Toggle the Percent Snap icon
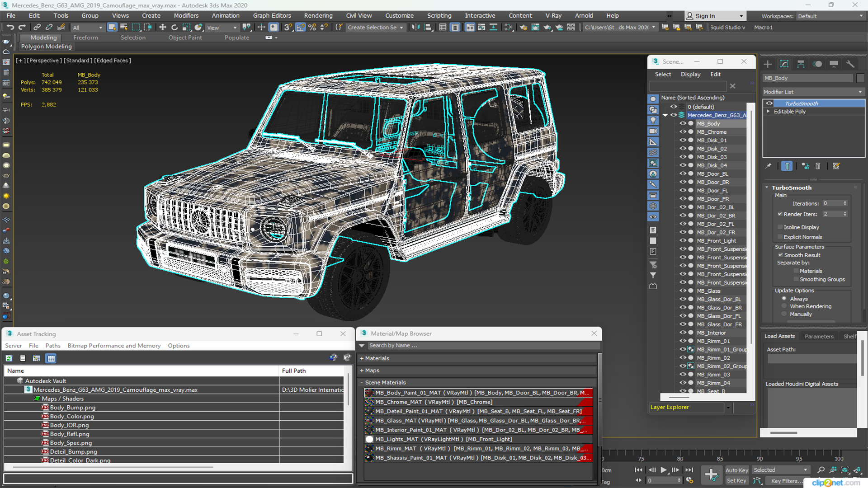This screenshot has width=868, height=488. coord(312,27)
